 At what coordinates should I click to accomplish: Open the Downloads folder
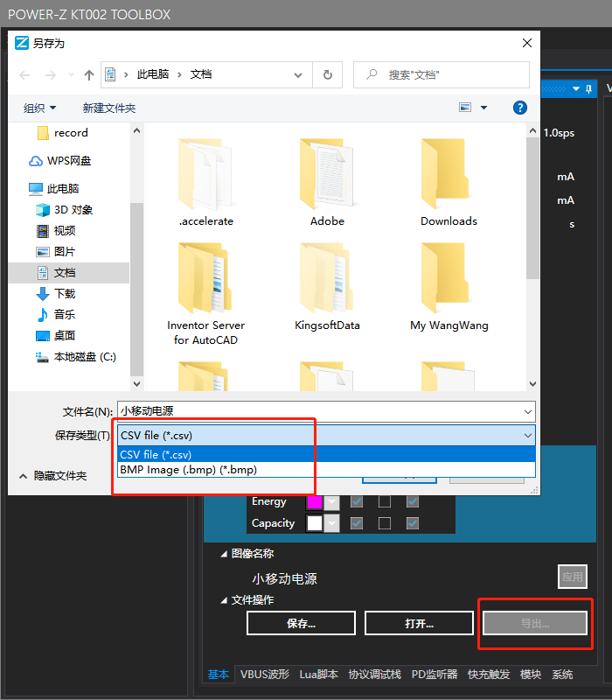tap(449, 183)
